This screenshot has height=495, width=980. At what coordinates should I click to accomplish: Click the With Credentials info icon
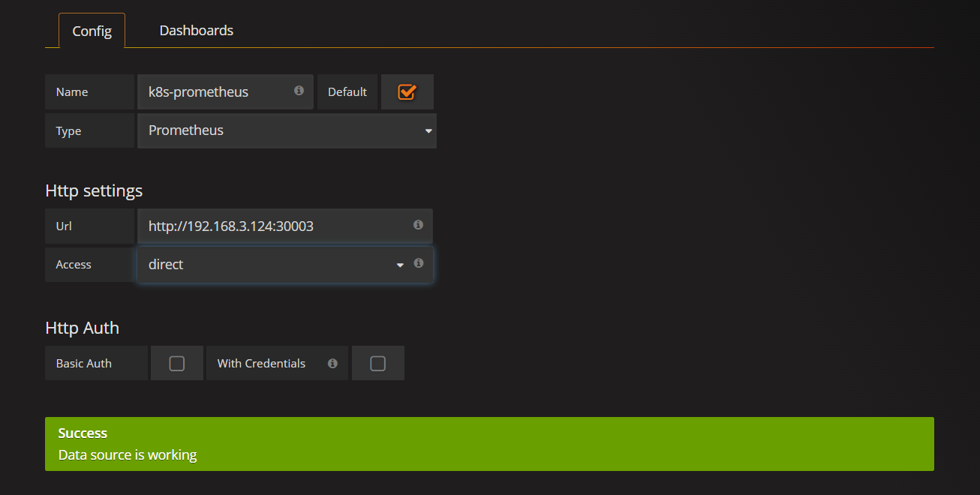[x=332, y=364]
